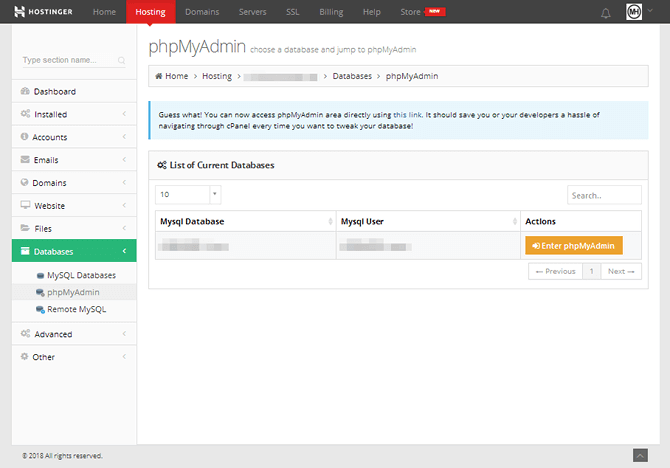This screenshot has height=468, width=670.
Task: Click Hosting in the breadcrumb
Action: click(217, 76)
